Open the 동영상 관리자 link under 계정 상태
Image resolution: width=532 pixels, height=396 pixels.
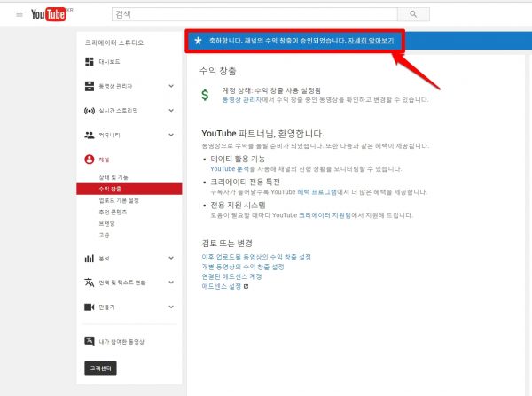(242, 100)
